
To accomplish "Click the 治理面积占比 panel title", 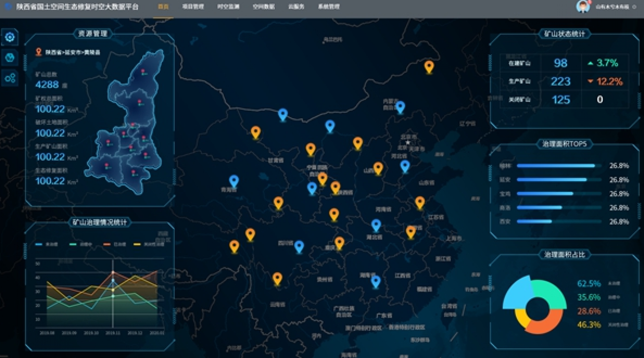I will click(x=565, y=255).
